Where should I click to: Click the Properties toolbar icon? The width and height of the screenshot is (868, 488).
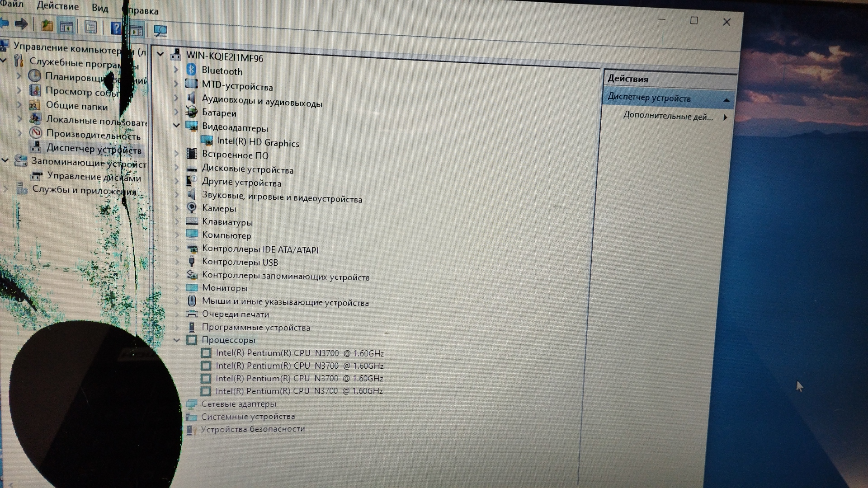tap(90, 28)
